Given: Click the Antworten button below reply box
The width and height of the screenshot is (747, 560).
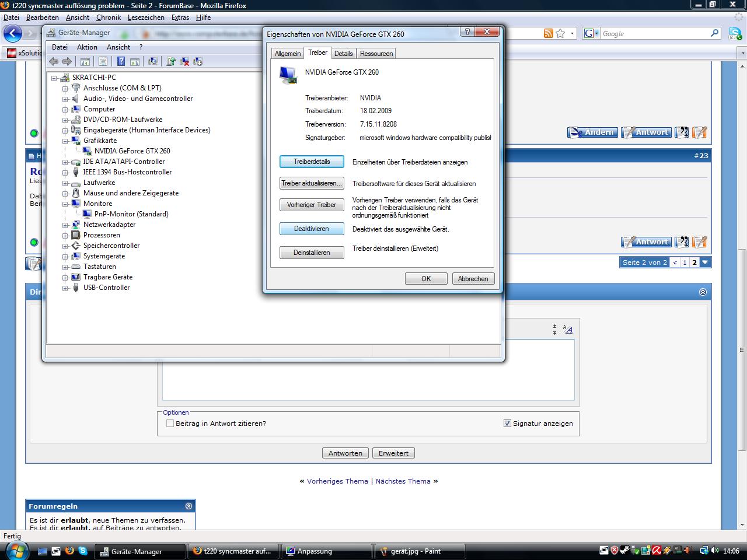Looking at the screenshot, I should click(345, 453).
